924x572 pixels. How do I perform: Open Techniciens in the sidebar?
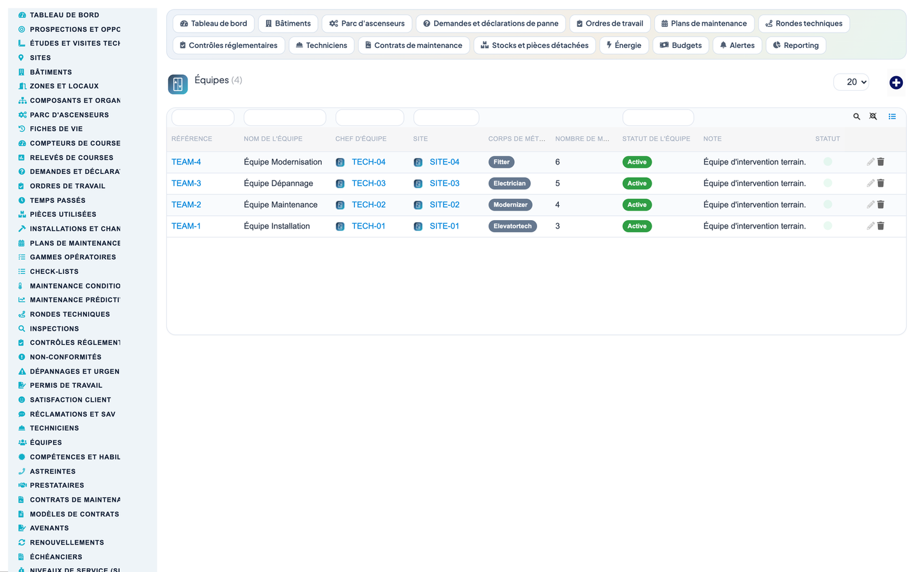(54, 428)
